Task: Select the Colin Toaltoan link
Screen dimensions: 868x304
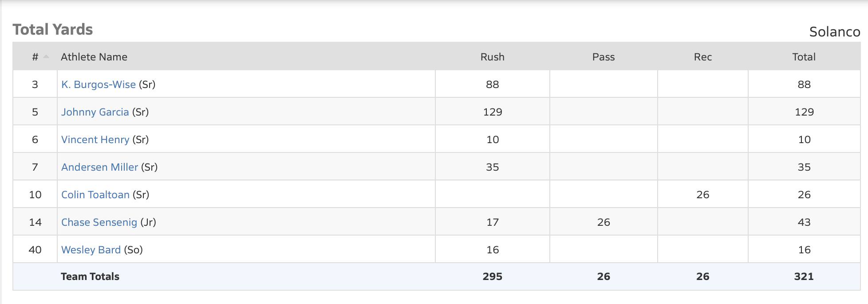Action: tap(95, 195)
